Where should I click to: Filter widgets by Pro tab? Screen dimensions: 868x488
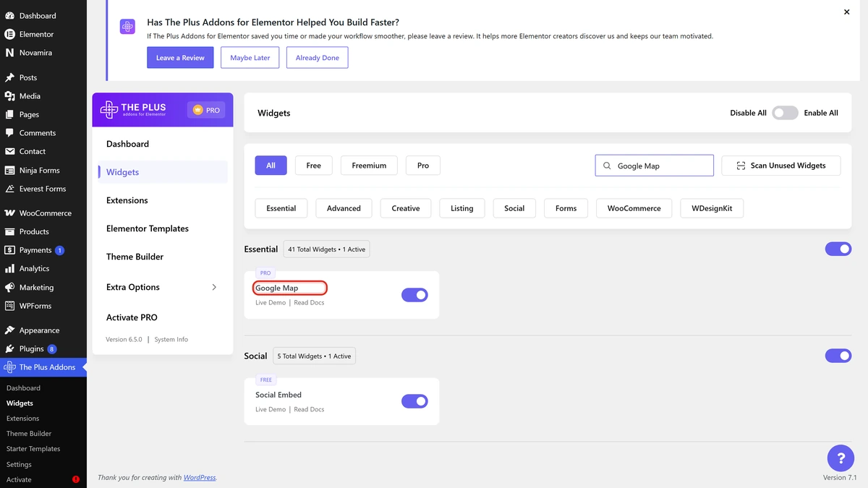coord(423,166)
